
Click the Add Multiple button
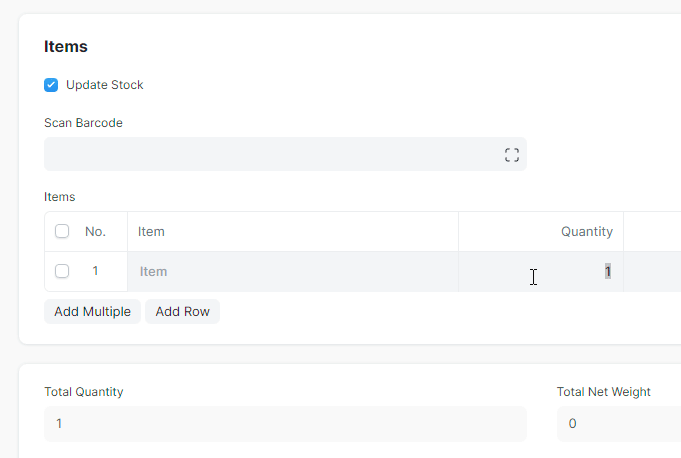[x=93, y=312]
